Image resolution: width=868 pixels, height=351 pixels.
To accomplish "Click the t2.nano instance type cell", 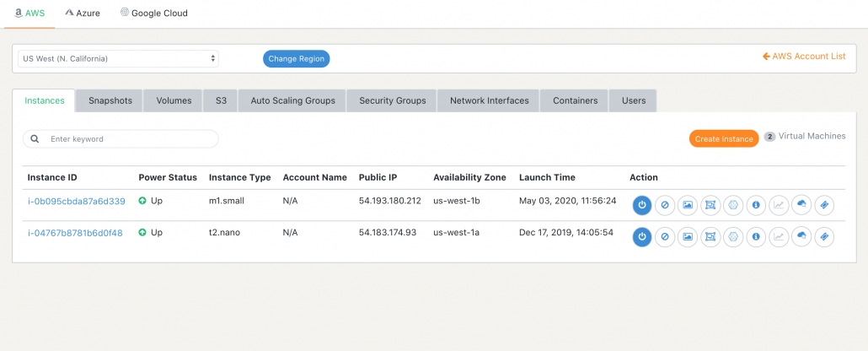I will tap(225, 232).
